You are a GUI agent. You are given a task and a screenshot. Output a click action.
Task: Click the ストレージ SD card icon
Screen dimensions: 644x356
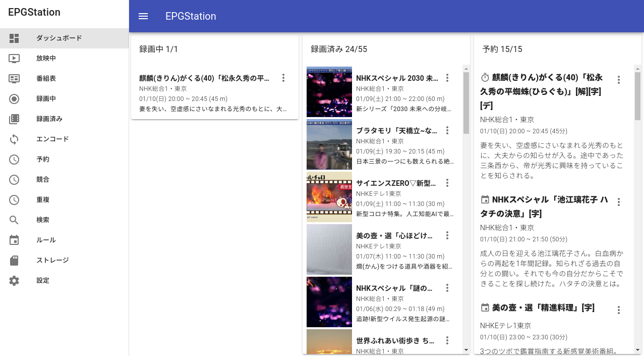[x=14, y=260]
